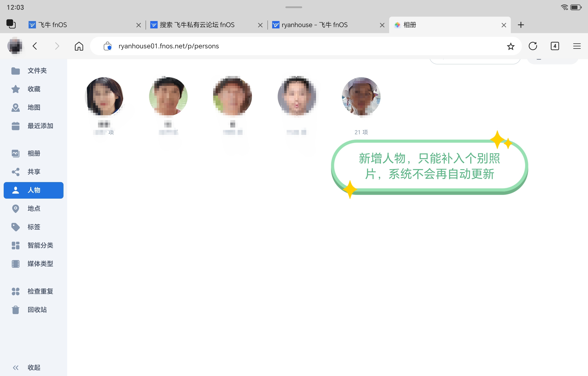Image resolution: width=588 pixels, height=376 pixels.
Task: Open the 地图 map icon in the sidebar
Action: (x=16, y=107)
